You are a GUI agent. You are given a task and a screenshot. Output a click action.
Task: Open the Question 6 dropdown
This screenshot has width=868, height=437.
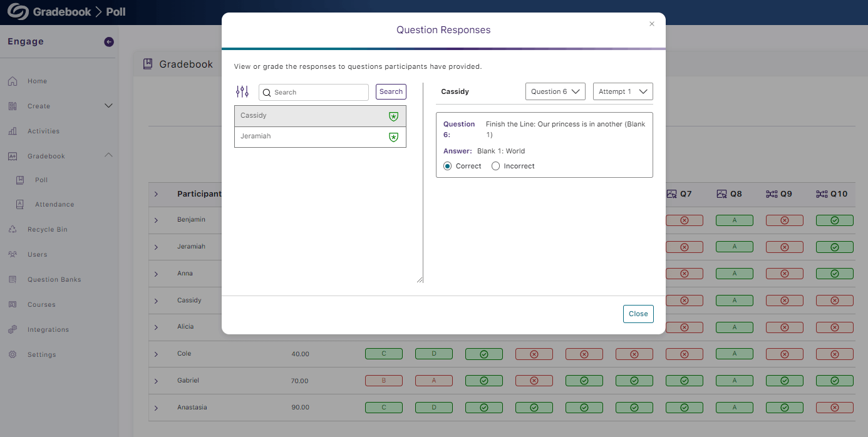555,91
